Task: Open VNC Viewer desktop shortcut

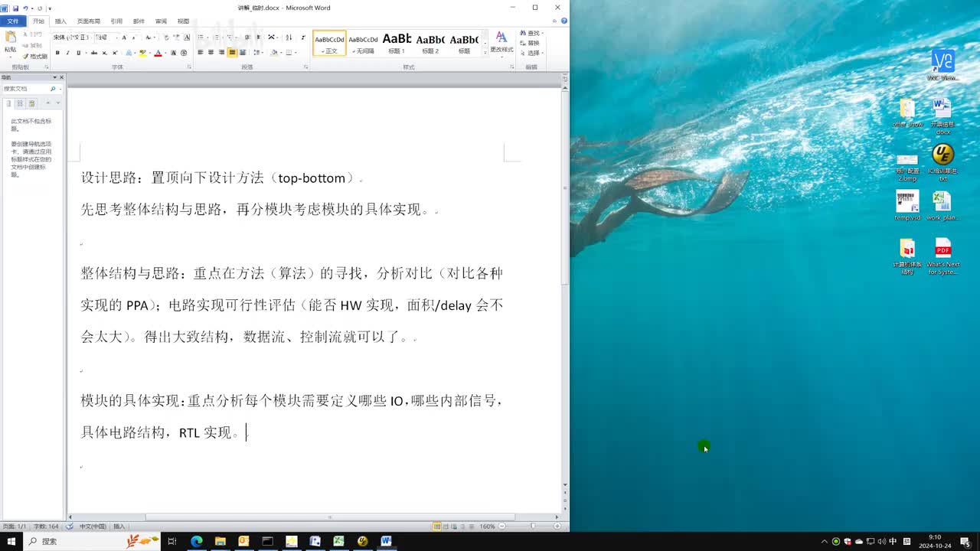Action: point(942,65)
